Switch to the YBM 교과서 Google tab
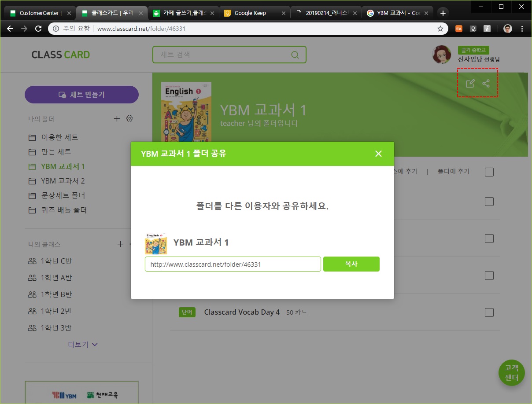Screen dimensions: 532x404 click(x=398, y=13)
